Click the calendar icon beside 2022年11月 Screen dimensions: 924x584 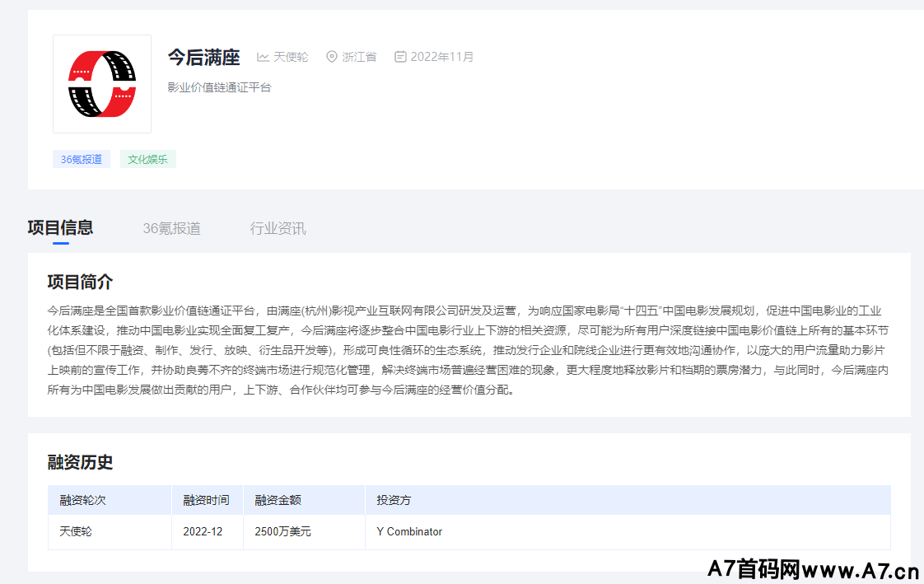click(400, 57)
